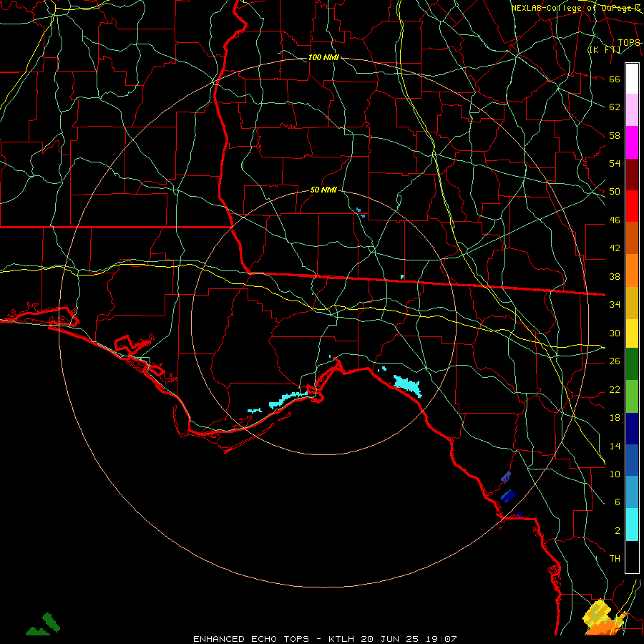The width and height of the screenshot is (644, 644).
Task: Click the '22' legend value
Action: point(615,389)
